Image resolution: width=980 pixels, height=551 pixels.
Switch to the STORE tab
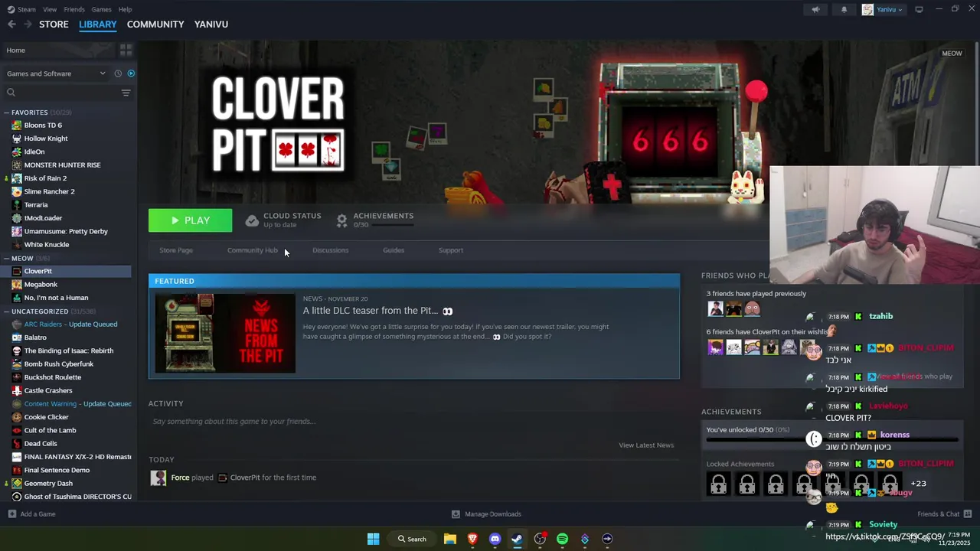tap(54, 24)
